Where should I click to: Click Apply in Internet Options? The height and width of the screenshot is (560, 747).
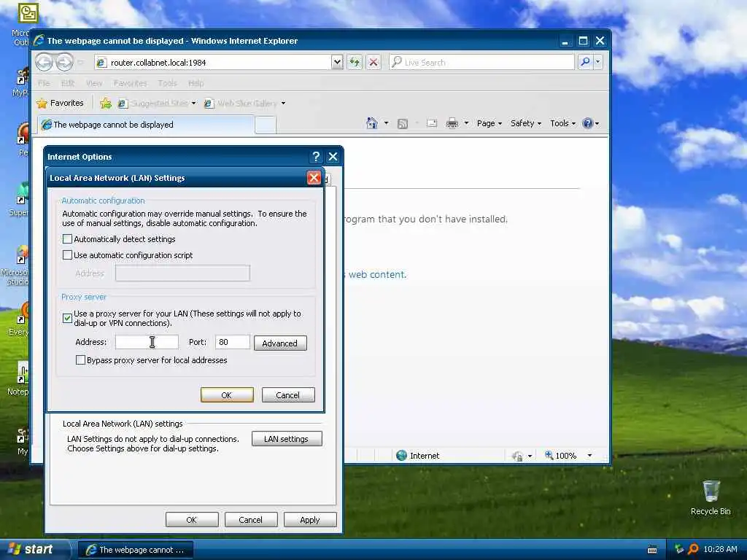(309, 519)
